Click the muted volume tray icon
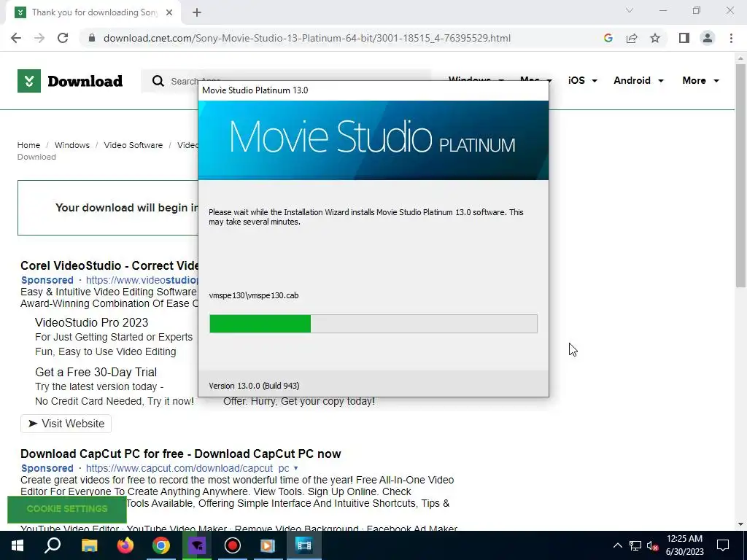The width and height of the screenshot is (747, 560). pos(653,545)
